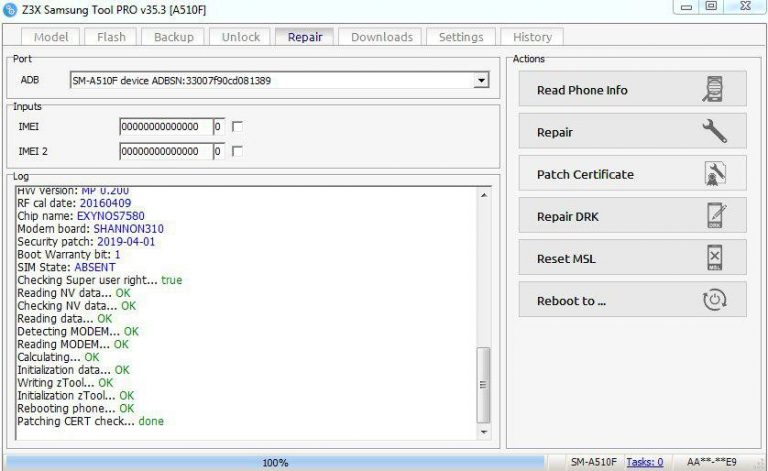The height and width of the screenshot is (471, 768).
Task: Click the 'Initialization zTool... OK' log line
Action: tap(75, 395)
